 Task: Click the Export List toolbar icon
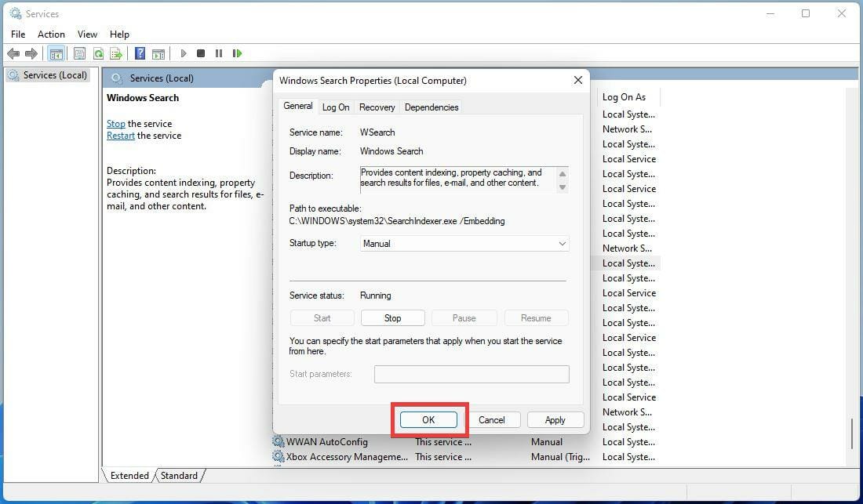[115, 53]
